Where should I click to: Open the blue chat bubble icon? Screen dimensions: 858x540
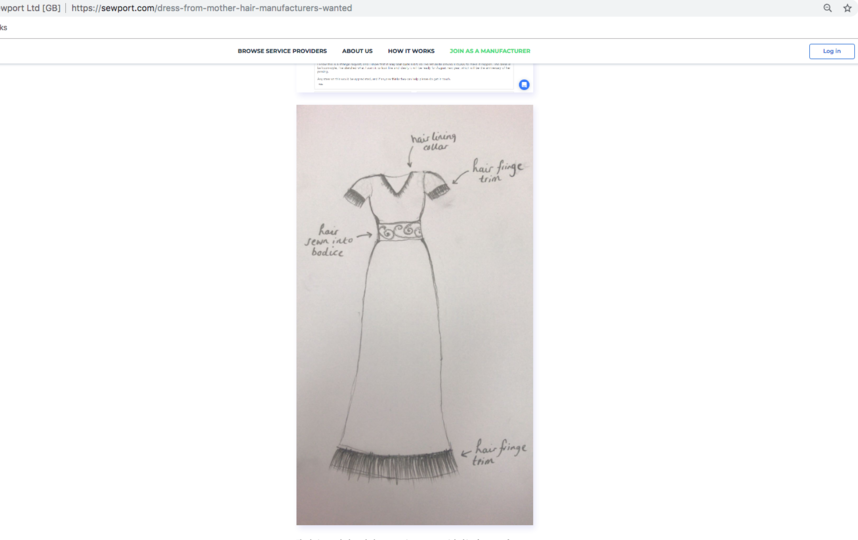[524, 85]
